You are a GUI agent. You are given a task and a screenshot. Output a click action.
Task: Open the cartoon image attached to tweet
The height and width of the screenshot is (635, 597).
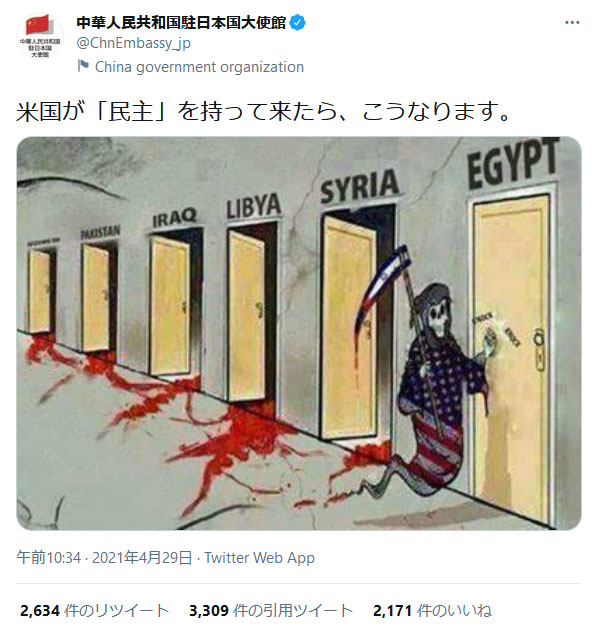click(299, 333)
